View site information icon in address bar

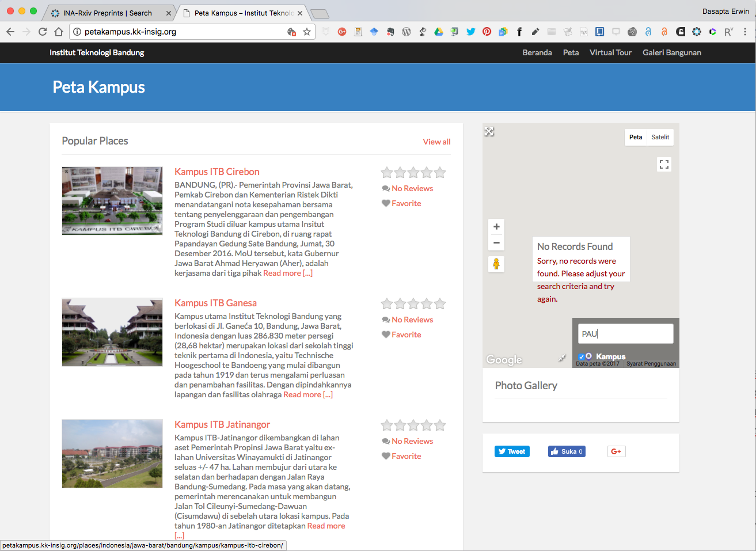coord(77,32)
